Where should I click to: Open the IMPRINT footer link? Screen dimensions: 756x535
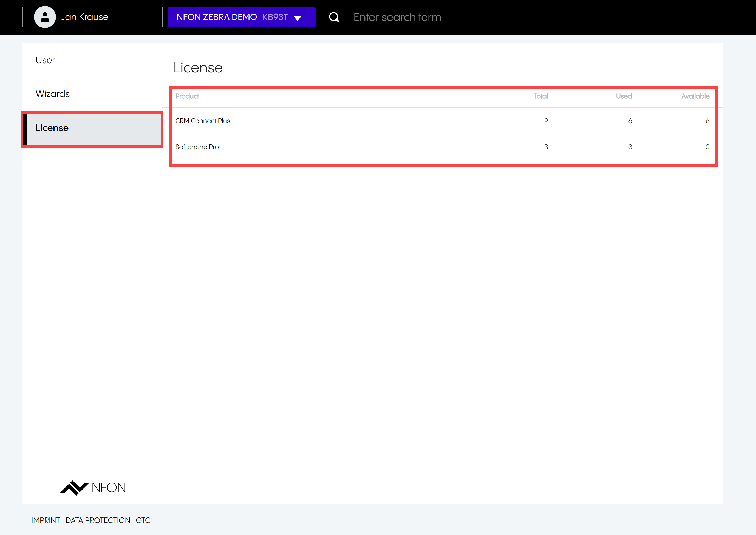click(x=46, y=520)
